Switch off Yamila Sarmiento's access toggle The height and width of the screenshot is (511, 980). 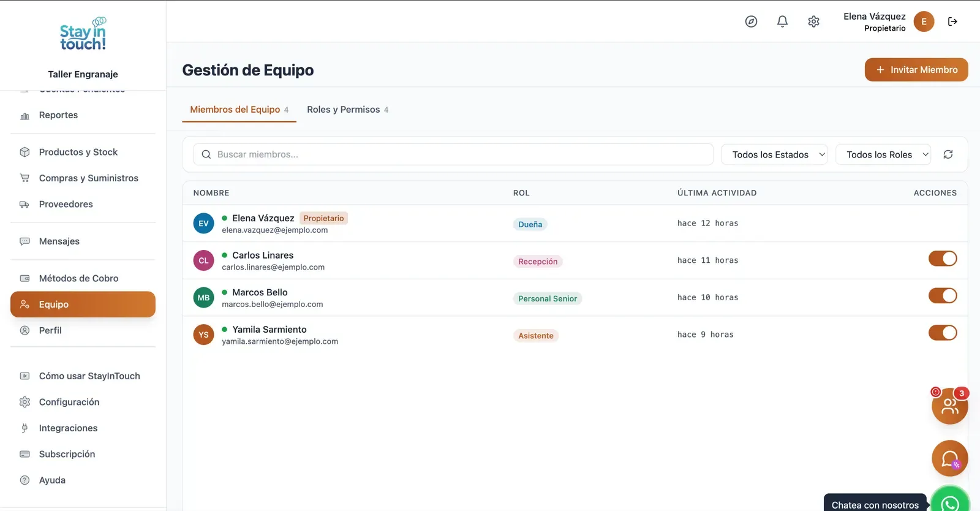click(x=943, y=333)
